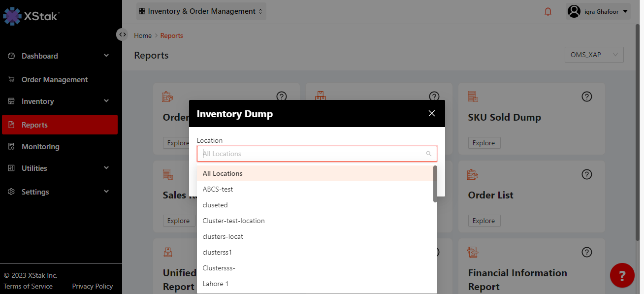
Task: Expand the Utilities sidebar menu
Action: click(x=106, y=168)
